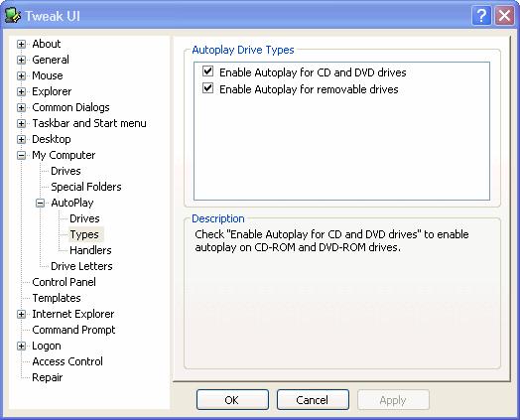This screenshot has height=420, width=520.
Task: Select Repair in the tree
Action: coord(47,377)
